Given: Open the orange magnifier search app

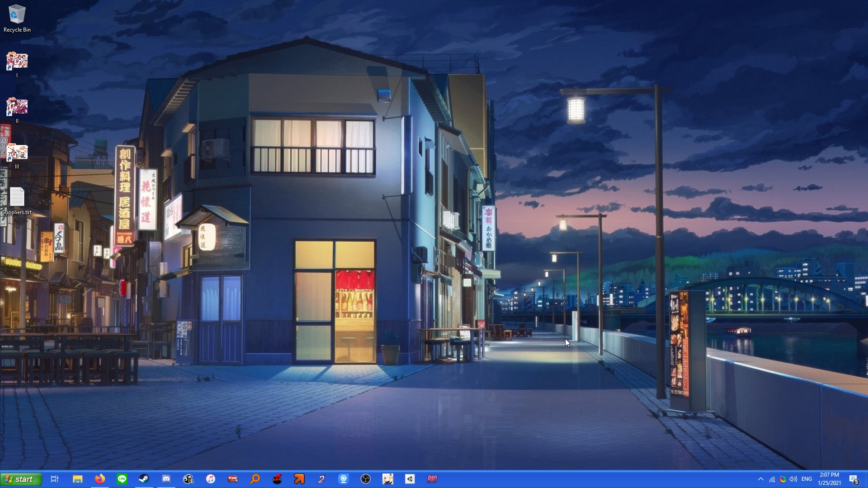Looking at the screenshot, I should tap(255, 479).
